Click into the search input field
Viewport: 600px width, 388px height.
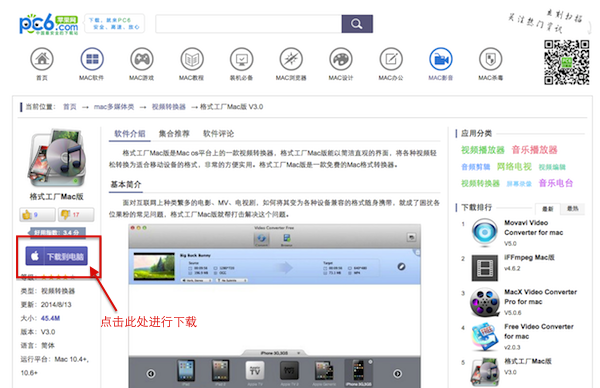tap(248, 24)
